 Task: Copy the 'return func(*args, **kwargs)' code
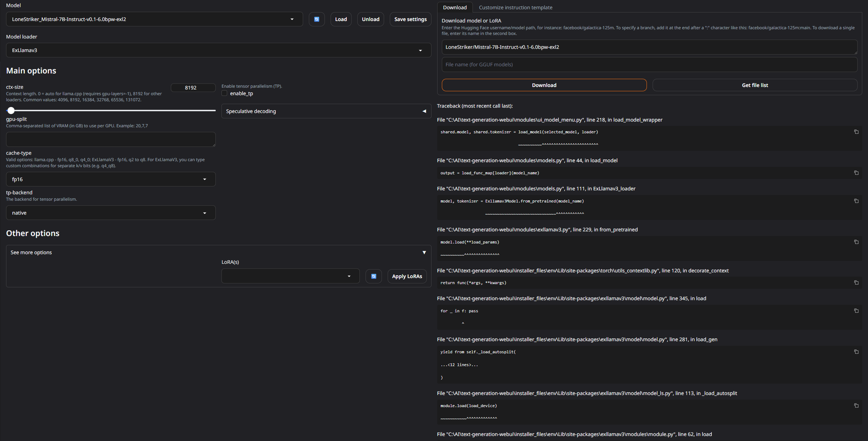point(856,283)
